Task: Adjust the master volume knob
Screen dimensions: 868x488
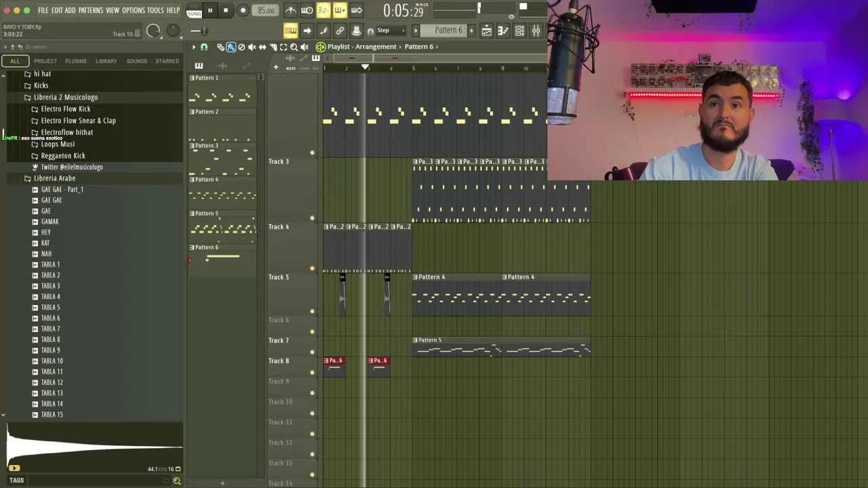Action: 153,30
